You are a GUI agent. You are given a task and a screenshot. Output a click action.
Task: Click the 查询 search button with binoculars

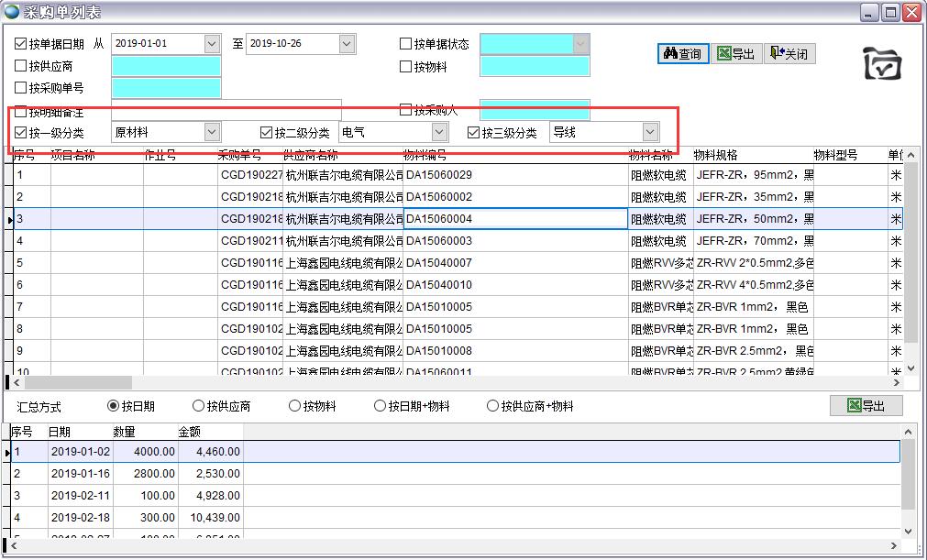click(684, 54)
